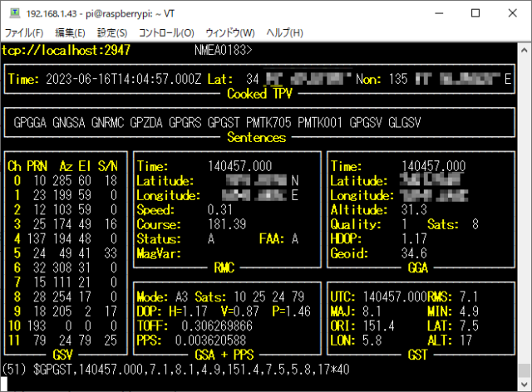Image resolution: width=532 pixels, height=392 pixels.
Task: Open the ウィンドウ(W) menu
Action: 229,32
